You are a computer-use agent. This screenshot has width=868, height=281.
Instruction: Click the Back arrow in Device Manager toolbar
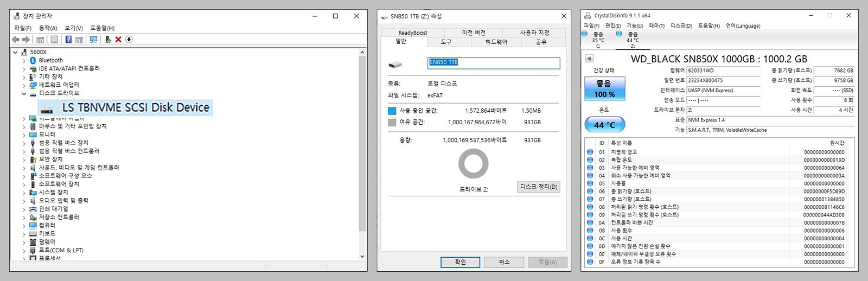coord(16,40)
